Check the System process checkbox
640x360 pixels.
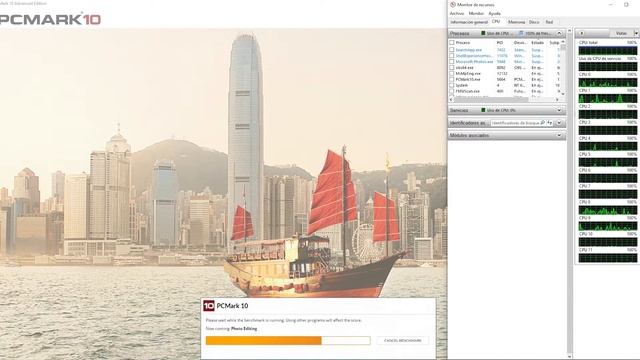[452, 85]
